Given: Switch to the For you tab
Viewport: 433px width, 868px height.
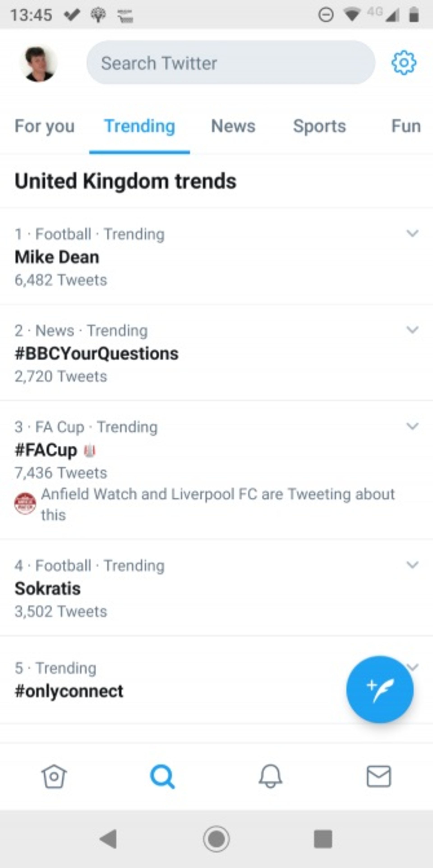Looking at the screenshot, I should point(44,126).
